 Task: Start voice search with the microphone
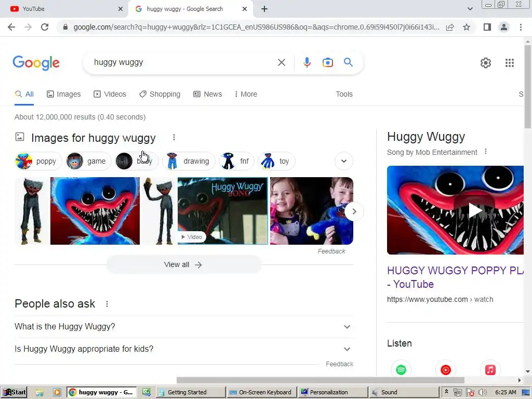307,62
